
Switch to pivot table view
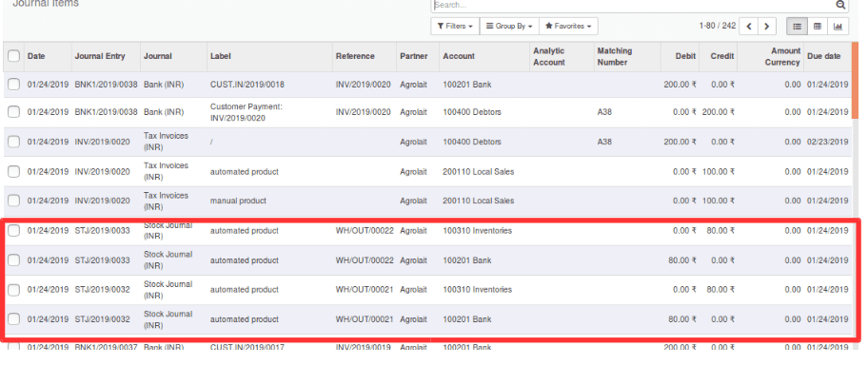tap(817, 26)
